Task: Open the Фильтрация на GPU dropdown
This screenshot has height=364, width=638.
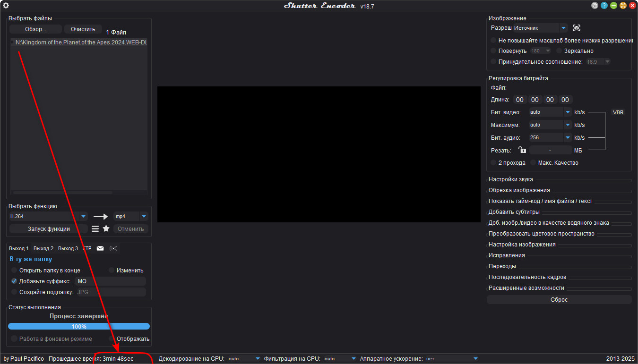Action: 340,359
